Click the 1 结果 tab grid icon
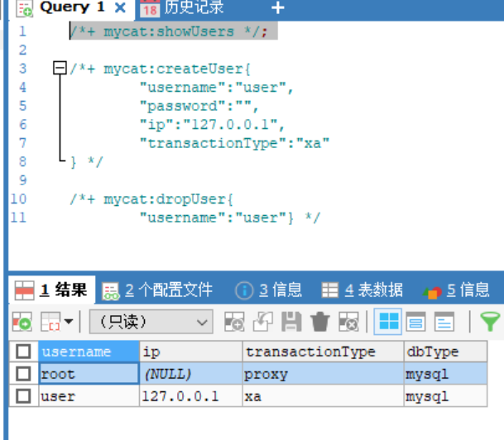 tap(25, 290)
